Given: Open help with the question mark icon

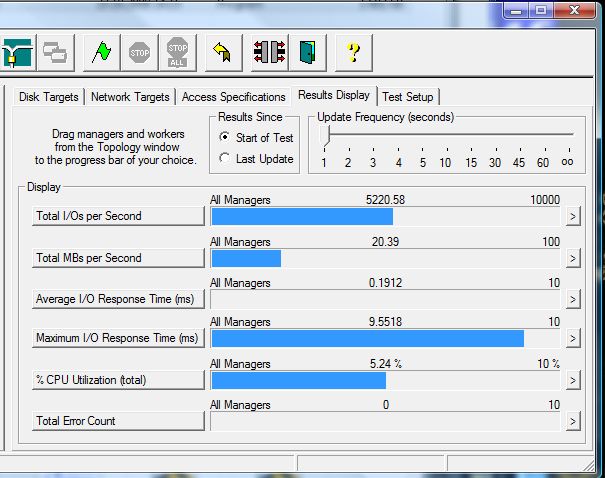Looking at the screenshot, I should point(354,52).
